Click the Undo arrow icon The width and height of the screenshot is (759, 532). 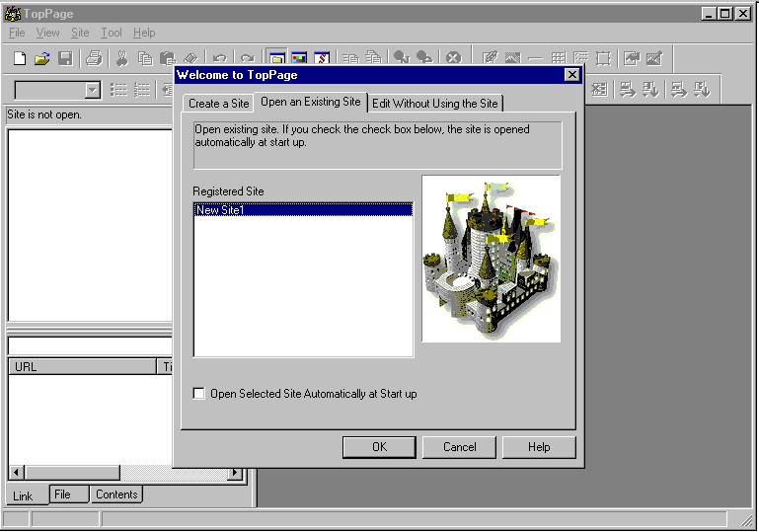click(x=219, y=58)
